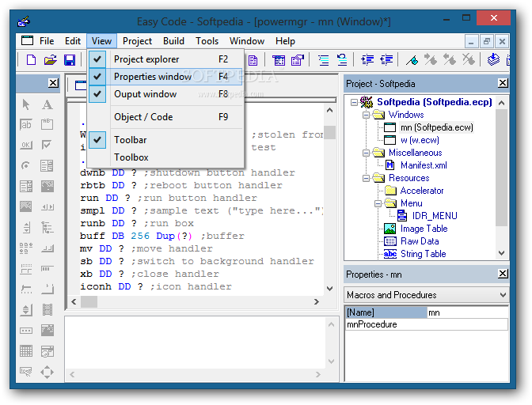Screen dimensions: 532x405
Task: Select the OK Button tool
Action: click(x=26, y=145)
